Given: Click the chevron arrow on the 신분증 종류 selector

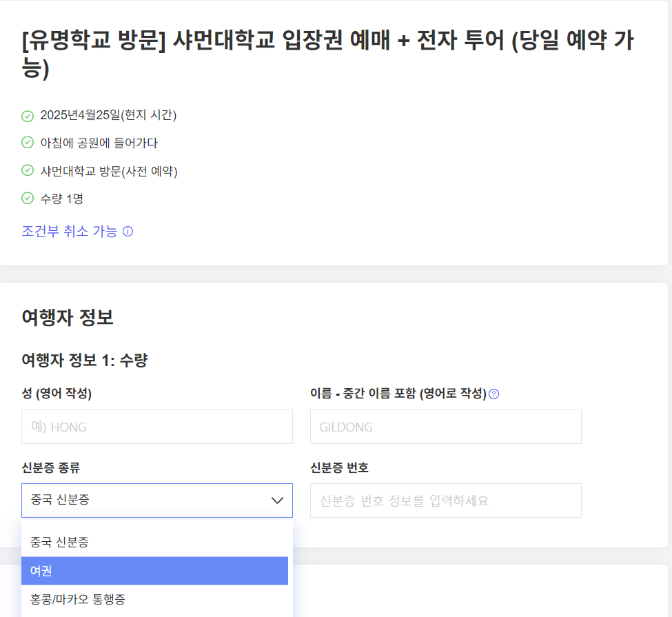Looking at the screenshot, I should tap(278, 500).
